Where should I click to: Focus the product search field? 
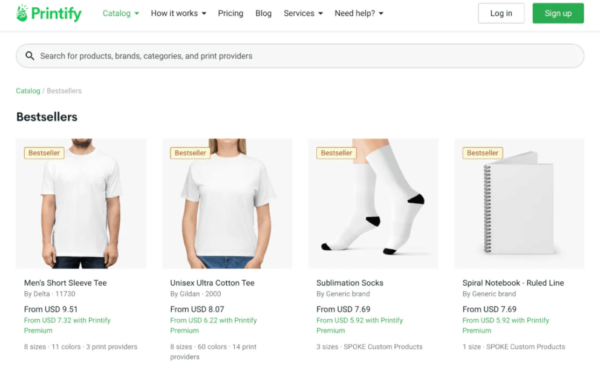pos(300,56)
